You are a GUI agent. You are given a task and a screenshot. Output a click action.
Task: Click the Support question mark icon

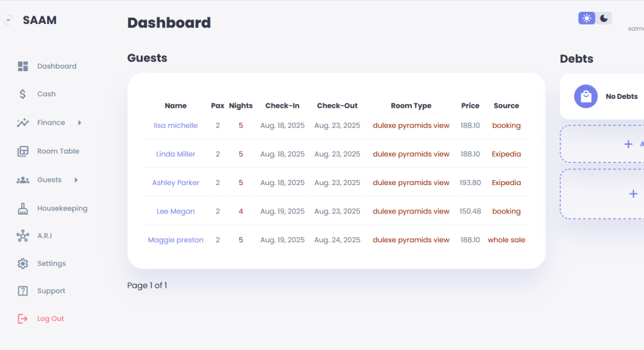23,291
